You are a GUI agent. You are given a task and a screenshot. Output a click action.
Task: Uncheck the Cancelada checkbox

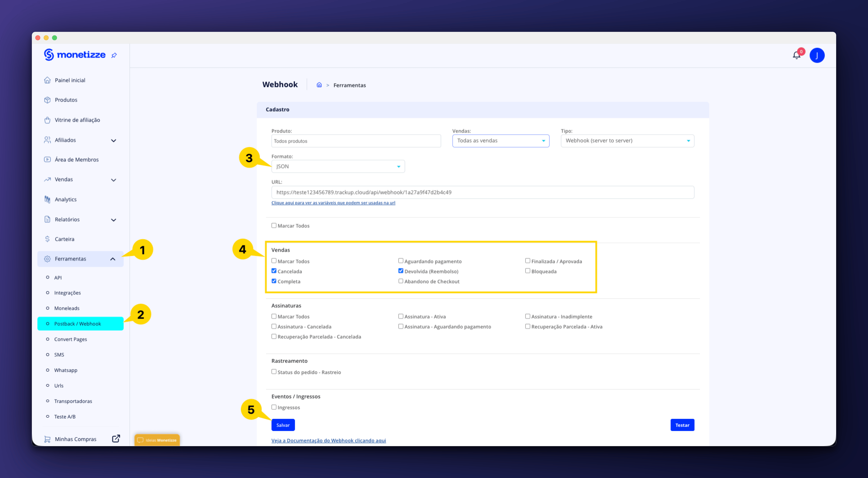click(x=274, y=271)
